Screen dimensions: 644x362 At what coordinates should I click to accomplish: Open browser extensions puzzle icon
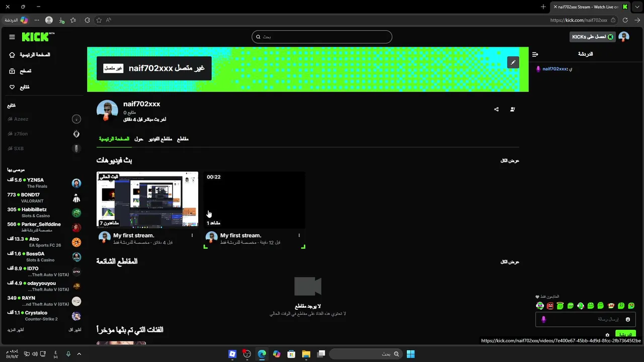(87, 20)
